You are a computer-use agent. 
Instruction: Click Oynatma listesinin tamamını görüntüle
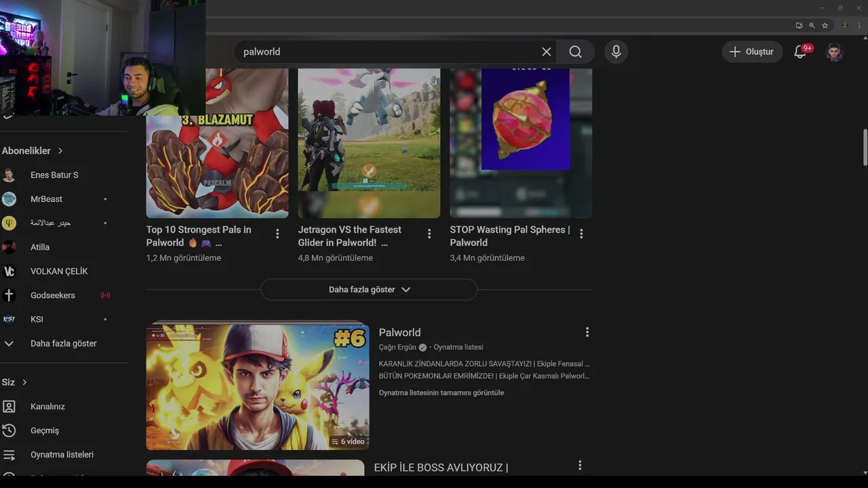441,393
